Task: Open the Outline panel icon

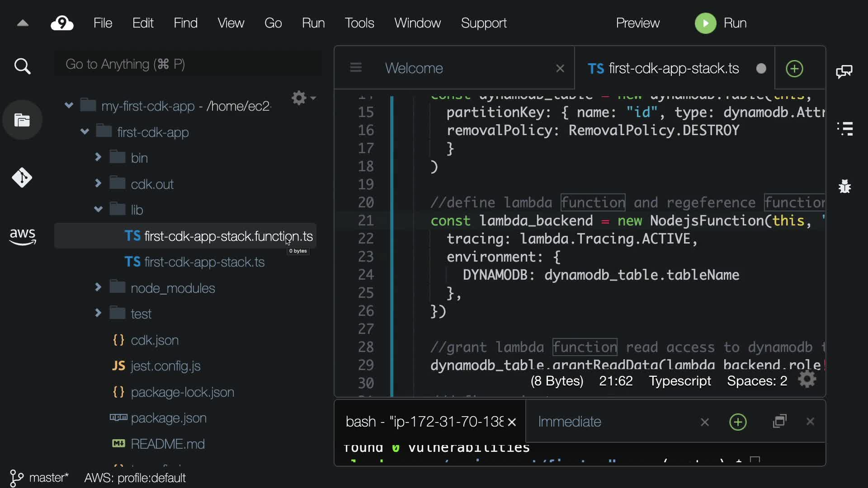Action: [x=844, y=129]
